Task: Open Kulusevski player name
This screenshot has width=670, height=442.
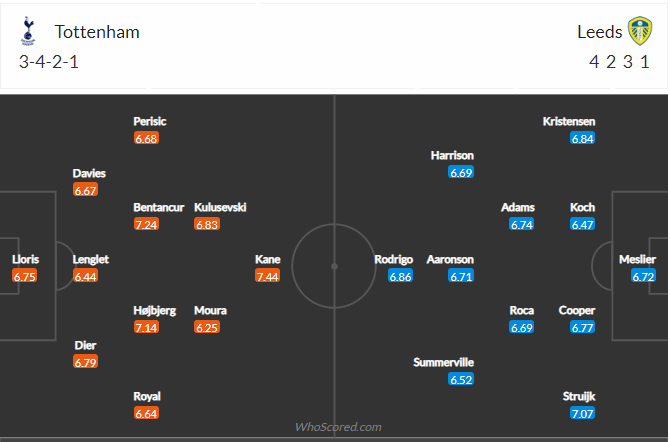Action: (220, 207)
